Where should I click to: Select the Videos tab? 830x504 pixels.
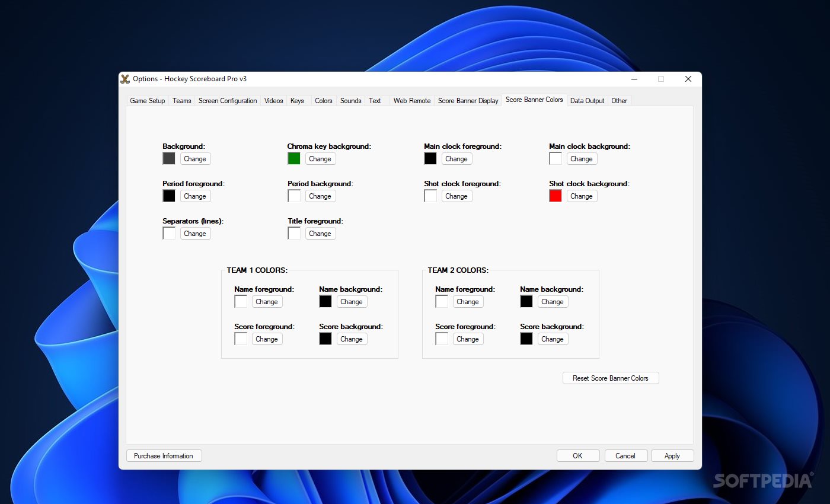click(274, 101)
